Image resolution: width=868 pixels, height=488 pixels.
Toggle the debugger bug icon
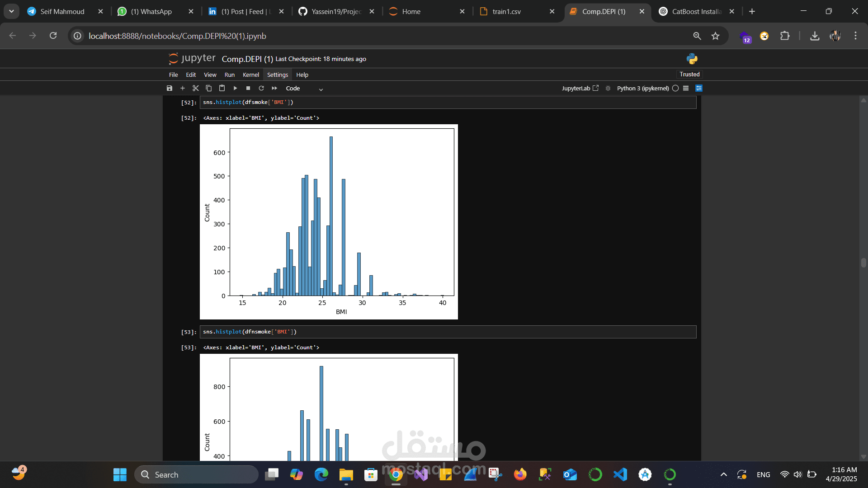point(608,88)
